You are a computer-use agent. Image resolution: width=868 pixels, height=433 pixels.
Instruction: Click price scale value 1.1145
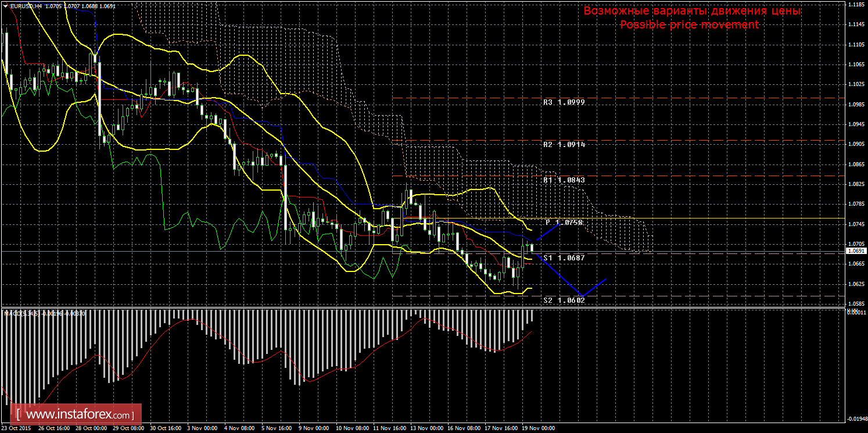[856, 24]
